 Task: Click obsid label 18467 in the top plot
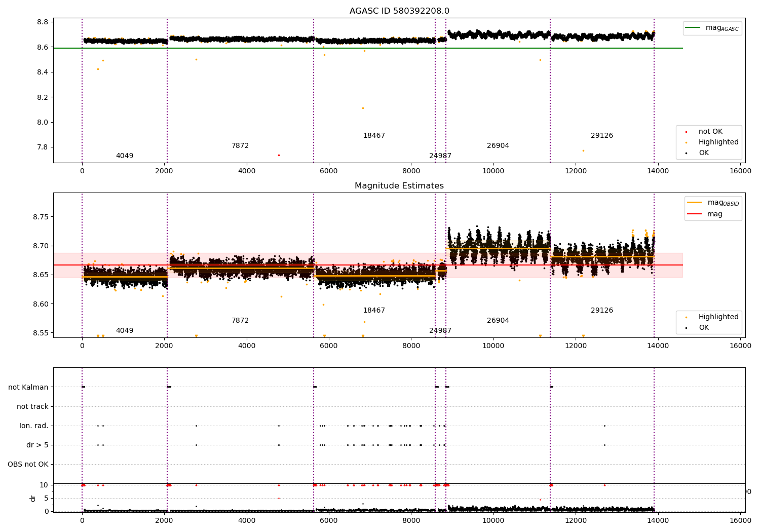click(x=374, y=136)
